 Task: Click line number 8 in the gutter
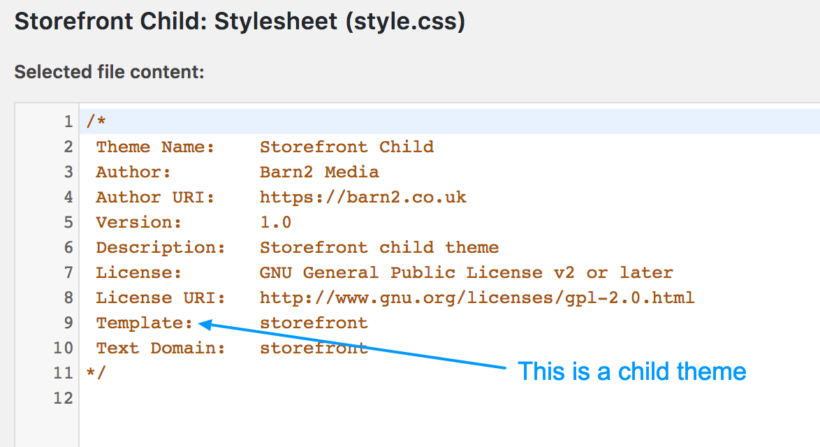(68, 297)
